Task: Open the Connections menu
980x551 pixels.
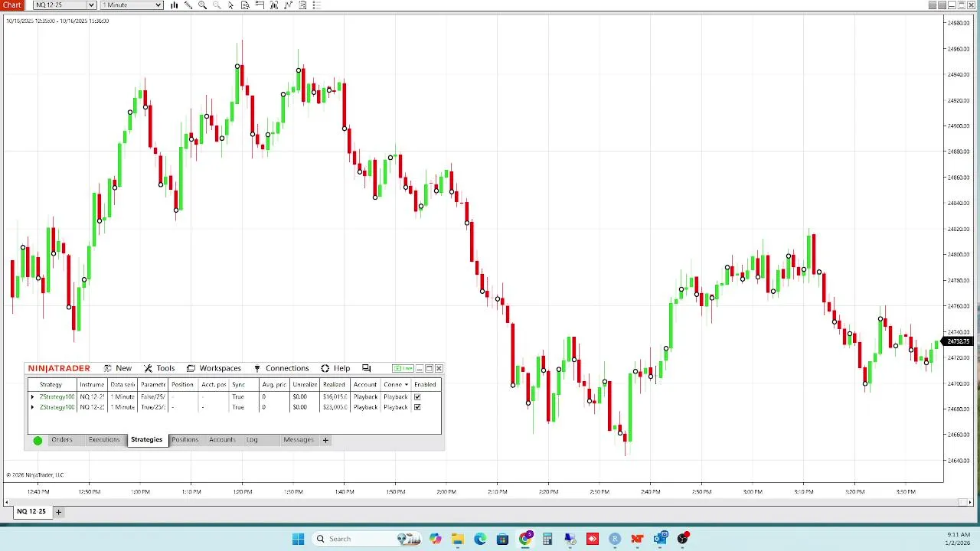Action: click(281, 368)
